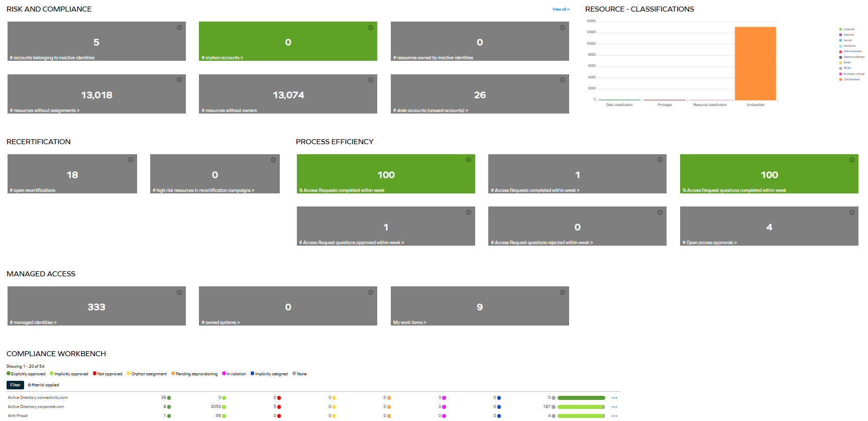Viewport: 868px width, 421px height.
Task: Click the Filter button in Compliance Workbench
Action: coord(15,385)
